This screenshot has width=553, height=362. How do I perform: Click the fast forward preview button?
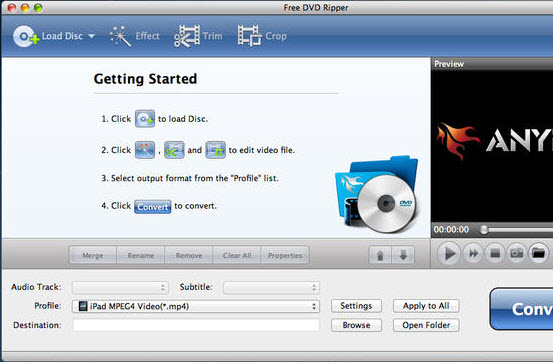point(473,253)
